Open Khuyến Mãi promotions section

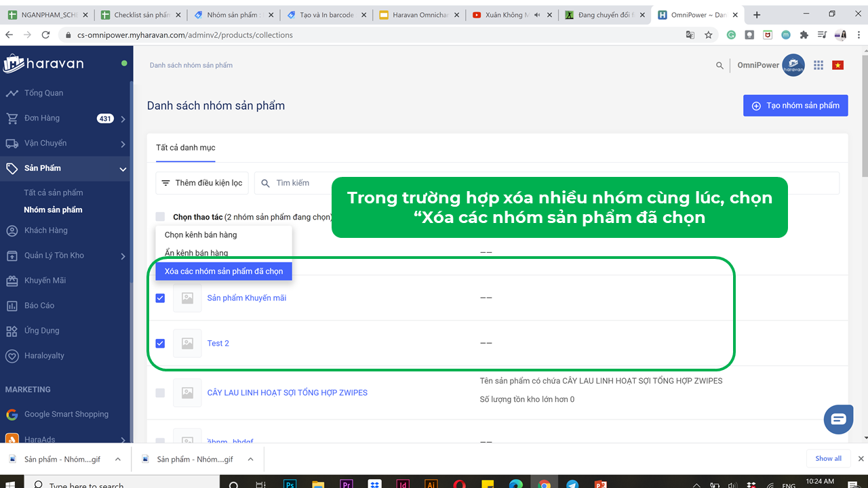tap(45, 281)
